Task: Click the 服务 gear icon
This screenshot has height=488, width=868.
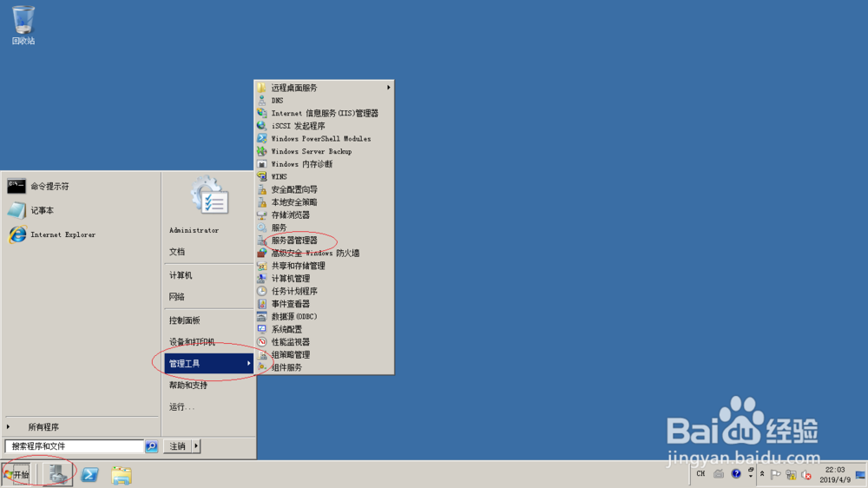Action: click(262, 228)
